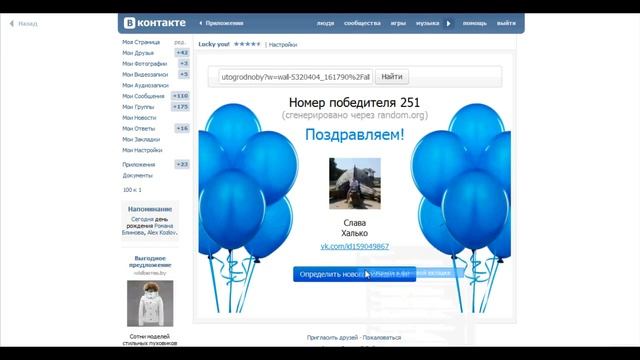Screen dimensions: 640x360
Task: Click Пригласить друзей link
Action: [x=332, y=338]
